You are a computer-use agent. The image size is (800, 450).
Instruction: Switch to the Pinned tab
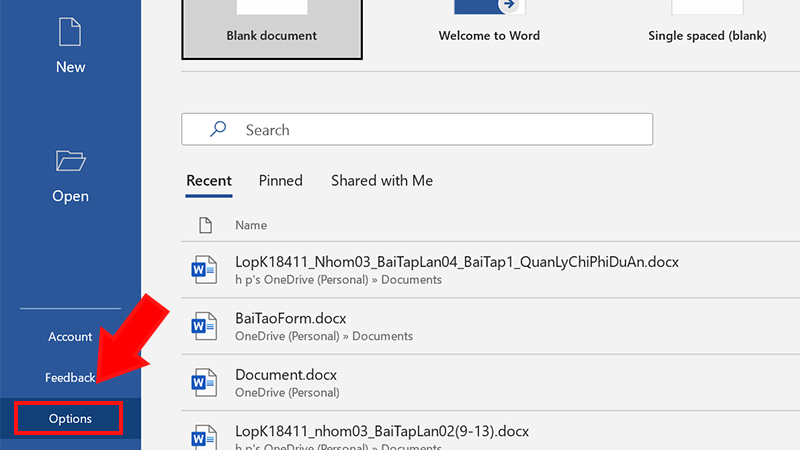click(x=281, y=181)
